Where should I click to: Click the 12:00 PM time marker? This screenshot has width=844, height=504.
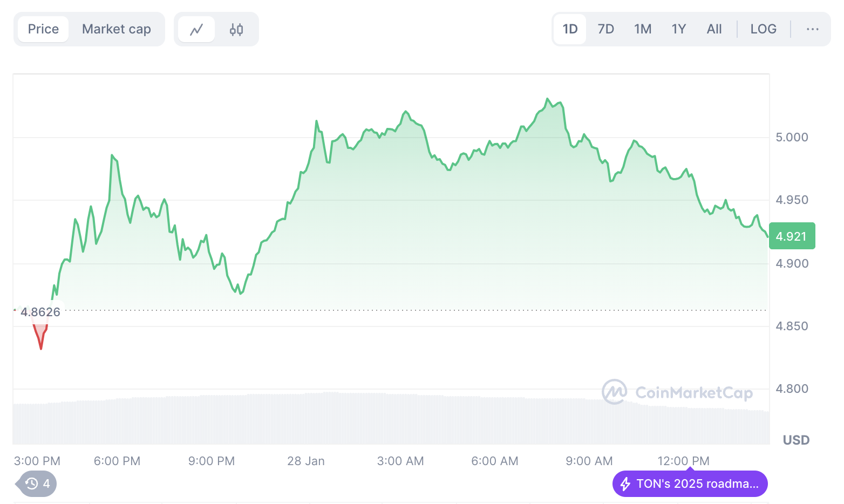click(x=683, y=461)
